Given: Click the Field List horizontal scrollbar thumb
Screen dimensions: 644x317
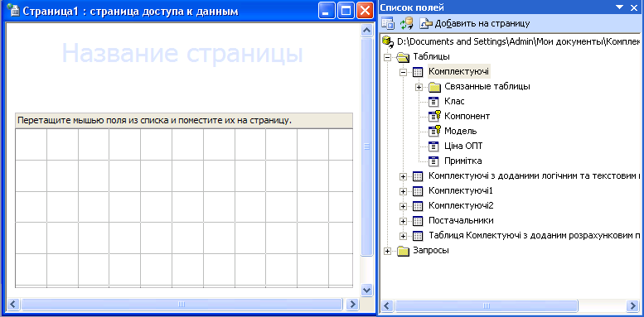Looking at the screenshot, I should tap(487, 305).
